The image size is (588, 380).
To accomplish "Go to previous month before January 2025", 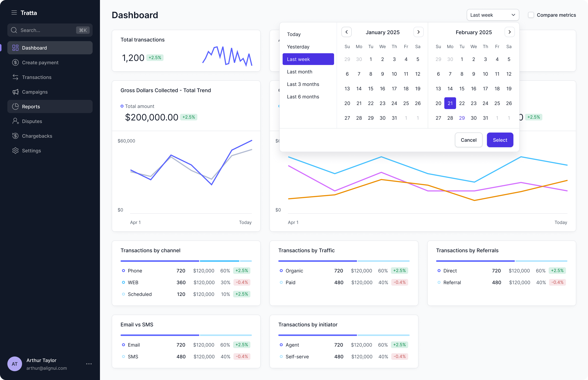I will tap(347, 32).
